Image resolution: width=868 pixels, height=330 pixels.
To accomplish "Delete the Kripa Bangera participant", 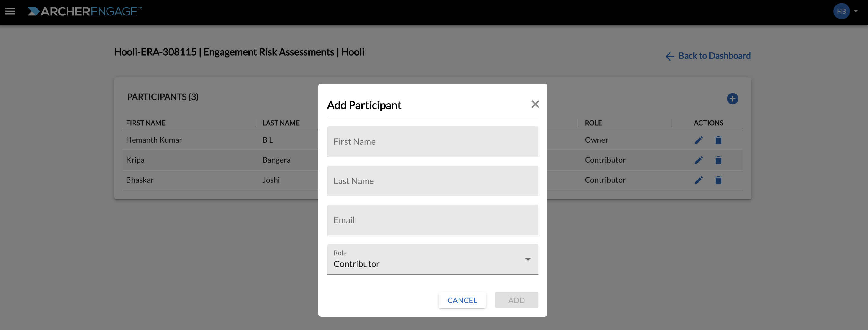I will pos(718,160).
